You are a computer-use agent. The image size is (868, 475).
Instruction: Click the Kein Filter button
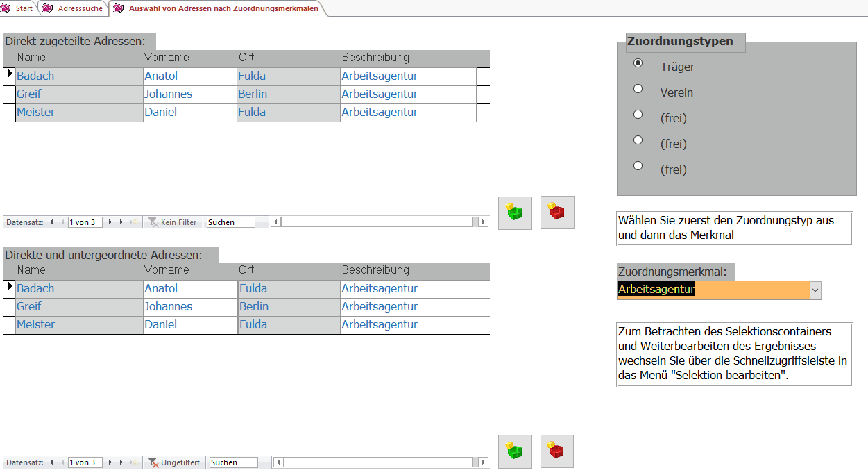[x=173, y=222]
